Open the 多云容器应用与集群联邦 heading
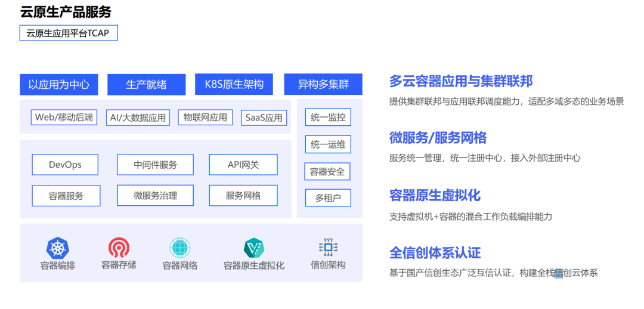The width and height of the screenshot is (644, 309). [x=461, y=81]
